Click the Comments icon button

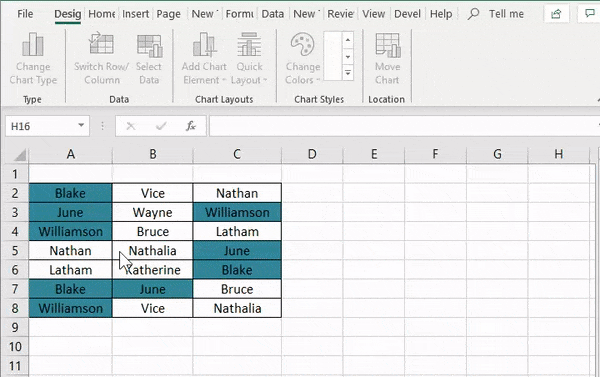[589, 14]
